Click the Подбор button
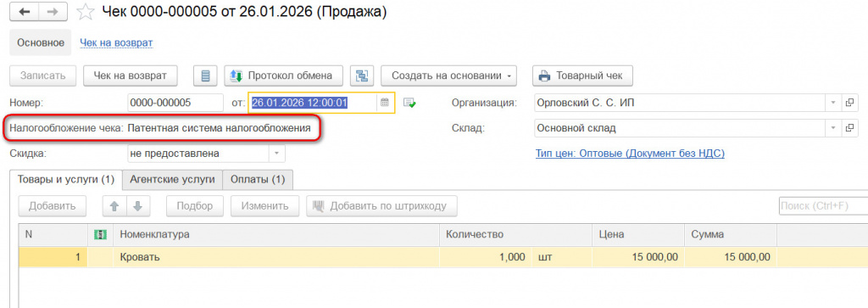 tap(195, 206)
